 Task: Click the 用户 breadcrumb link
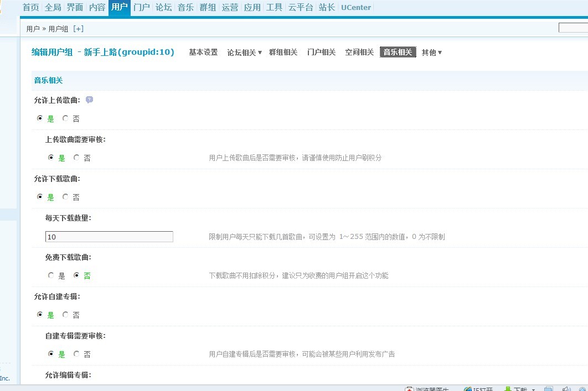click(x=33, y=29)
